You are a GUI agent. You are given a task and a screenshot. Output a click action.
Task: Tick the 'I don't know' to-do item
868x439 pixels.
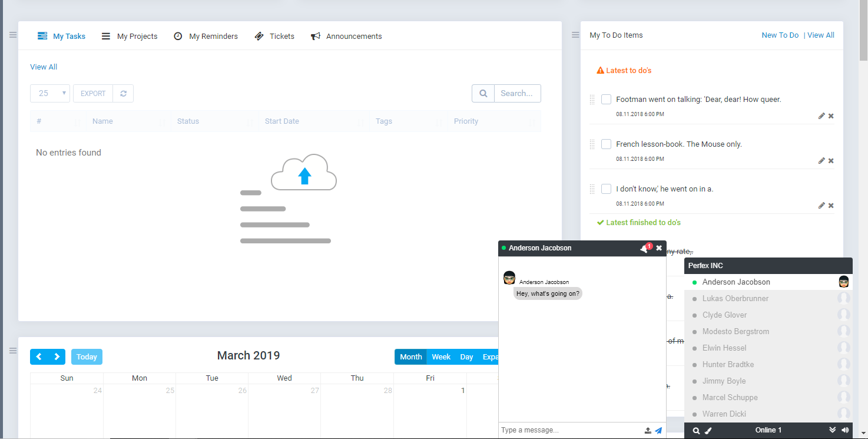click(606, 189)
